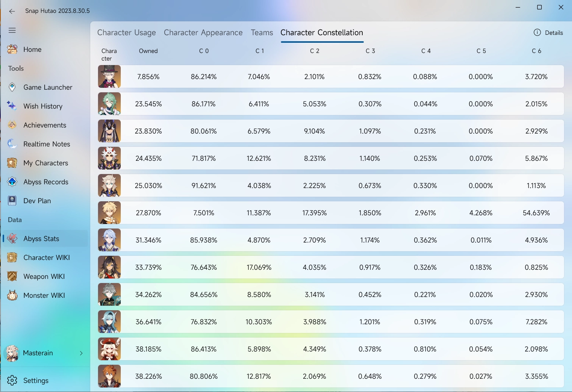Click the C 6 column header
Image resolution: width=572 pixels, height=392 pixels.
coord(536,51)
